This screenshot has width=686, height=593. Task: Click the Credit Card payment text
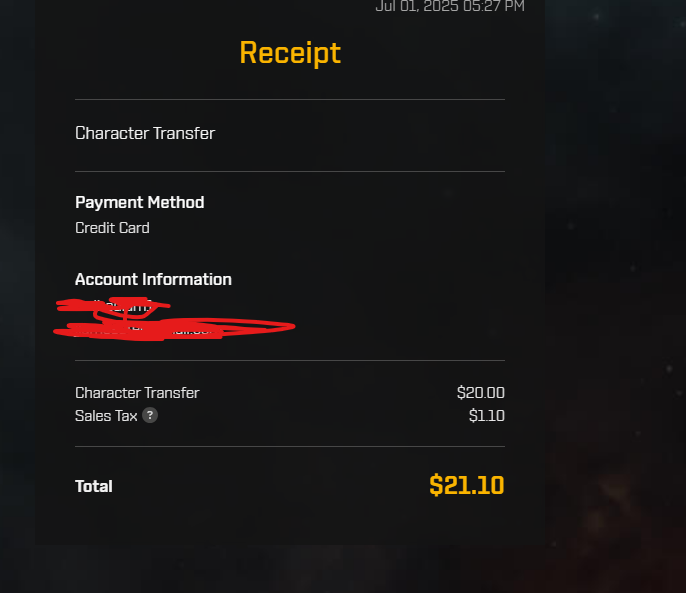pos(112,228)
